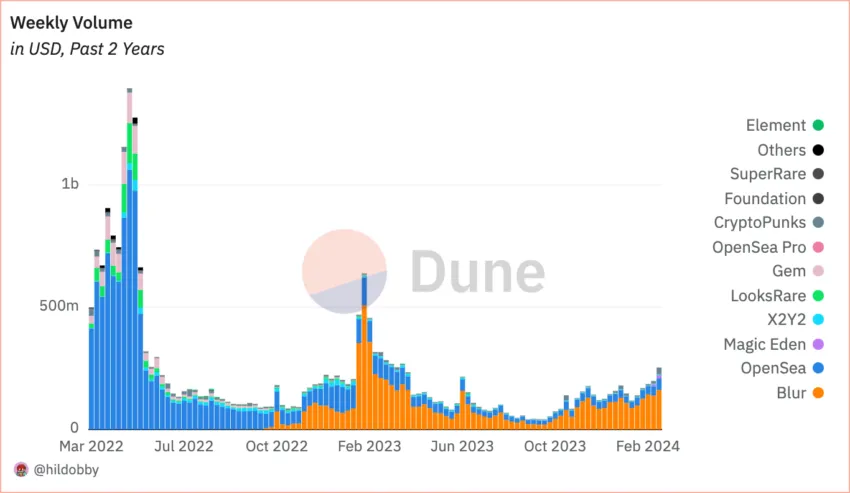Click the purple Magic Eden dot
This screenshot has height=493, width=850.
(x=818, y=344)
